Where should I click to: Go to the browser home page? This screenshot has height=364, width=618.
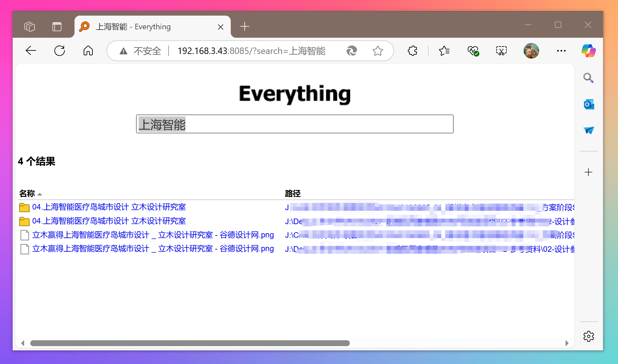click(88, 51)
